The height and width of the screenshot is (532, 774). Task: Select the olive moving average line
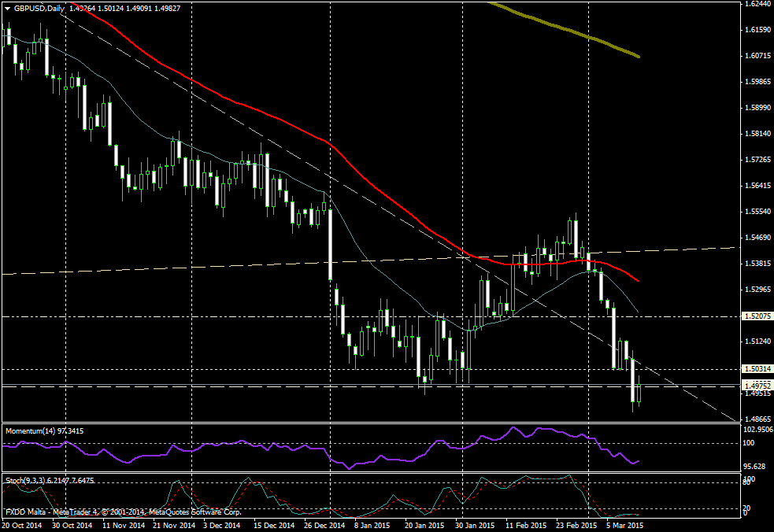pos(583,35)
